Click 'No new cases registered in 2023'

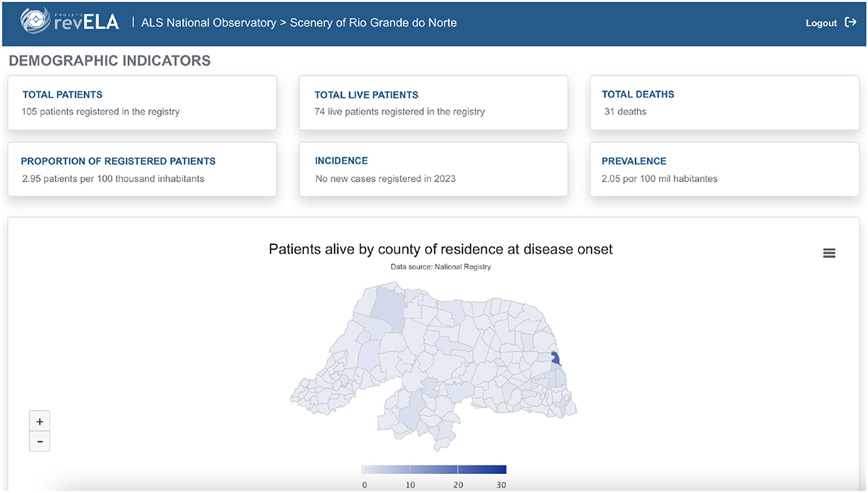coord(385,178)
